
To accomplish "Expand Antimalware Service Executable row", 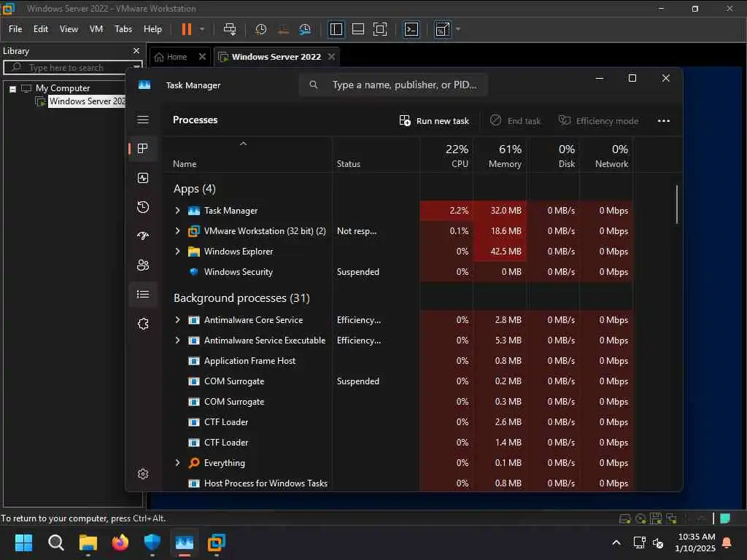I will tap(178, 341).
